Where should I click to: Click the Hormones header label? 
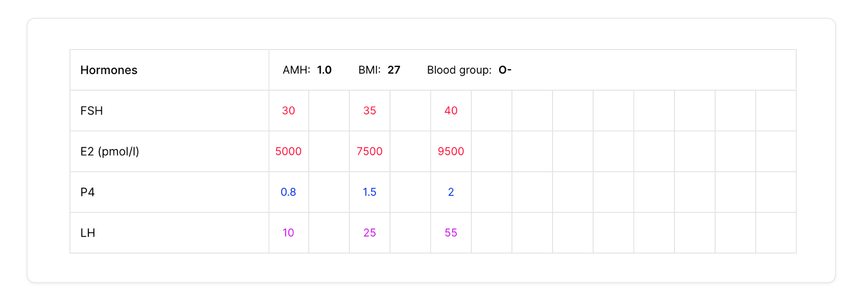point(109,70)
